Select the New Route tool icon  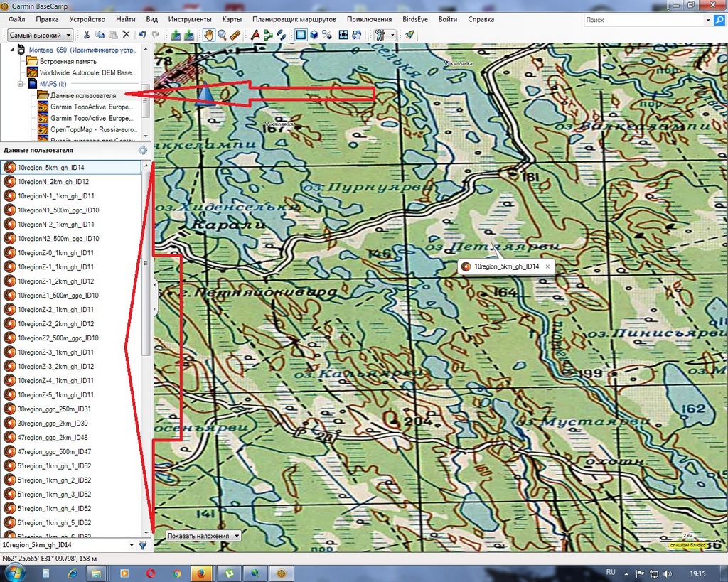tap(268, 35)
